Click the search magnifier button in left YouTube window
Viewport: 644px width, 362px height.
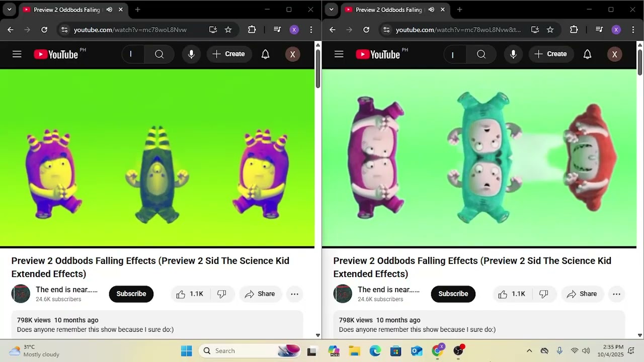(x=159, y=54)
